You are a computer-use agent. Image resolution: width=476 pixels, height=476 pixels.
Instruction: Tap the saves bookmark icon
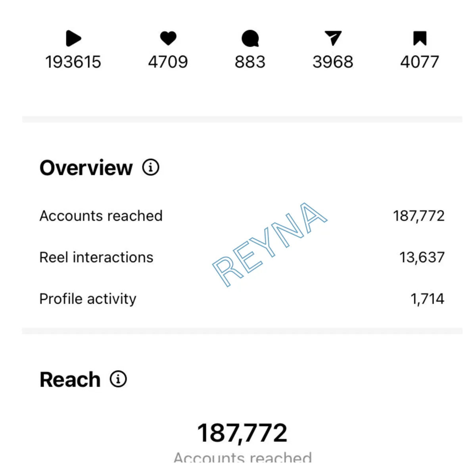point(420,38)
